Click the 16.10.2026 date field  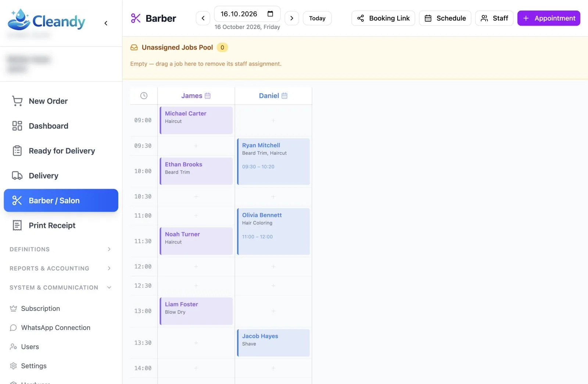(x=247, y=14)
